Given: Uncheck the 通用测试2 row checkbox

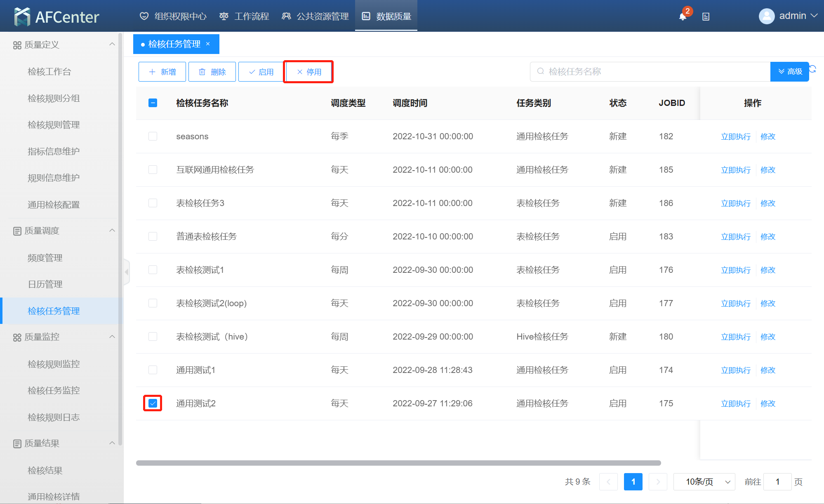Looking at the screenshot, I should (153, 403).
